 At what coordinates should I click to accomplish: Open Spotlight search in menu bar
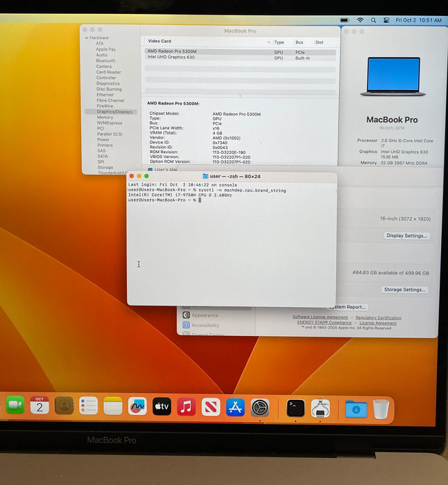[x=373, y=20]
